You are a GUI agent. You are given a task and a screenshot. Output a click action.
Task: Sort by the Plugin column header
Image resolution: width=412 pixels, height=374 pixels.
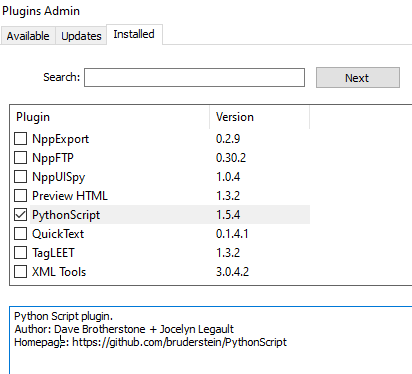110,117
